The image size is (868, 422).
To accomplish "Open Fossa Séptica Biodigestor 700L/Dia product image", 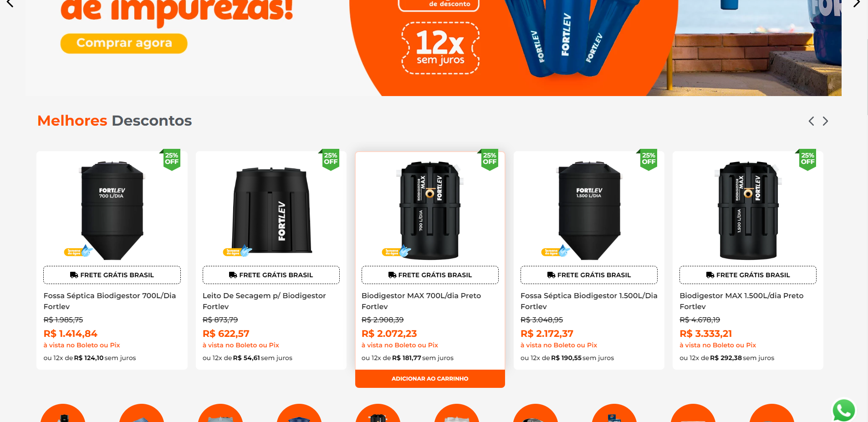I will pyautogui.click(x=112, y=210).
